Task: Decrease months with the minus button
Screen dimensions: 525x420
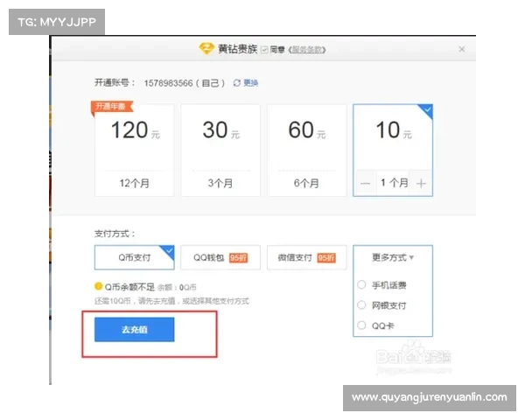Action: (365, 183)
